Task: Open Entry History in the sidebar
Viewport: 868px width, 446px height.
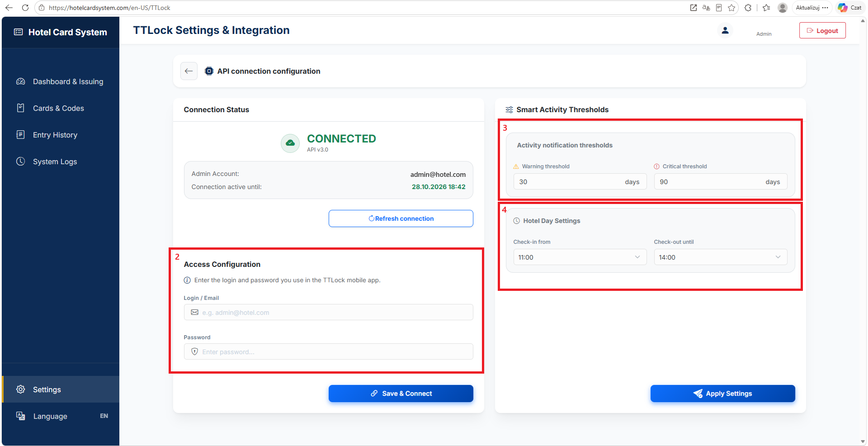Action: pos(61,135)
